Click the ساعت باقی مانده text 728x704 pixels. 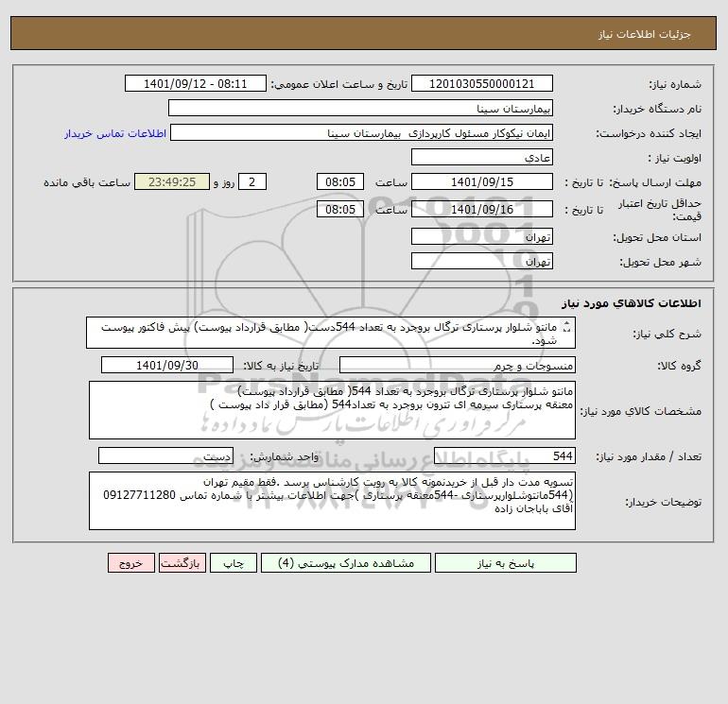[87, 182]
